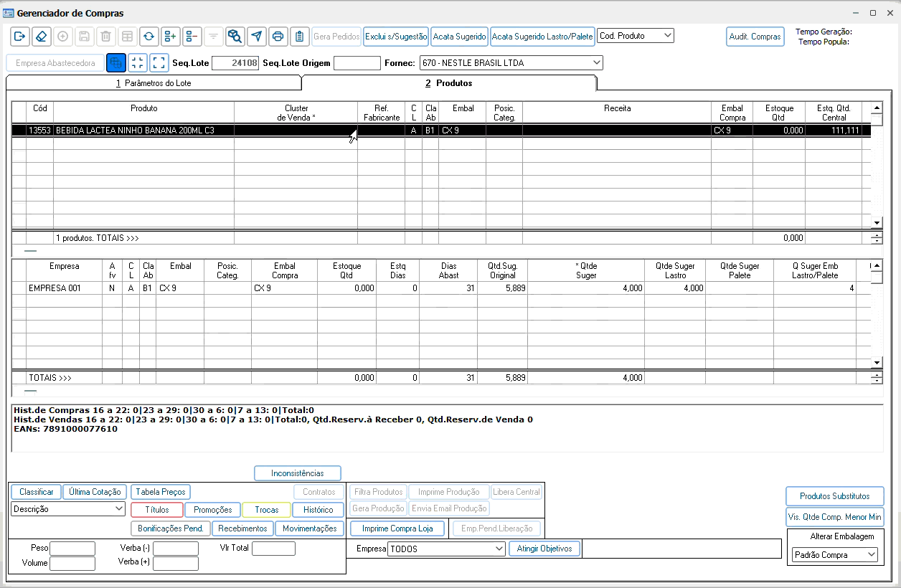The width and height of the screenshot is (901, 588).
Task: Click Produtos Substitutos button
Action: [835, 496]
